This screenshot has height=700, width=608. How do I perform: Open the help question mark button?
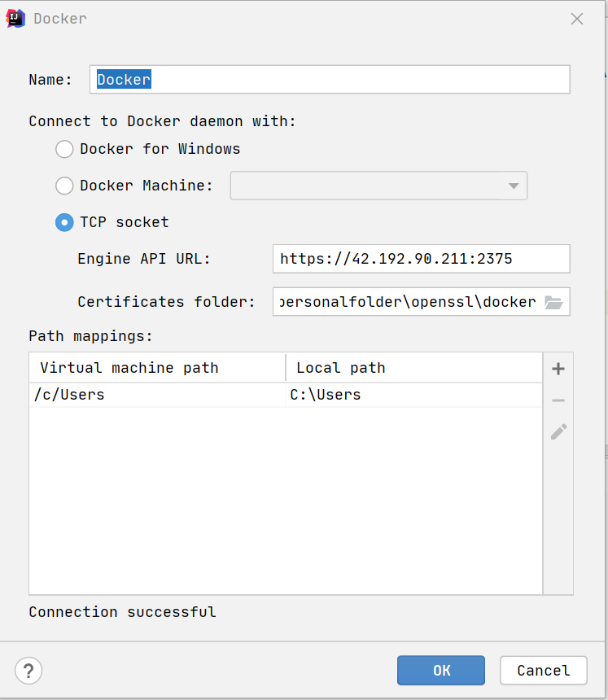point(28,671)
